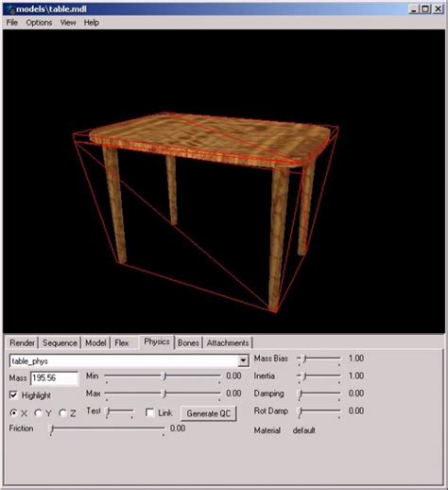The width and height of the screenshot is (448, 490).
Task: Switch to the Bones tab
Action: (x=188, y=343)
